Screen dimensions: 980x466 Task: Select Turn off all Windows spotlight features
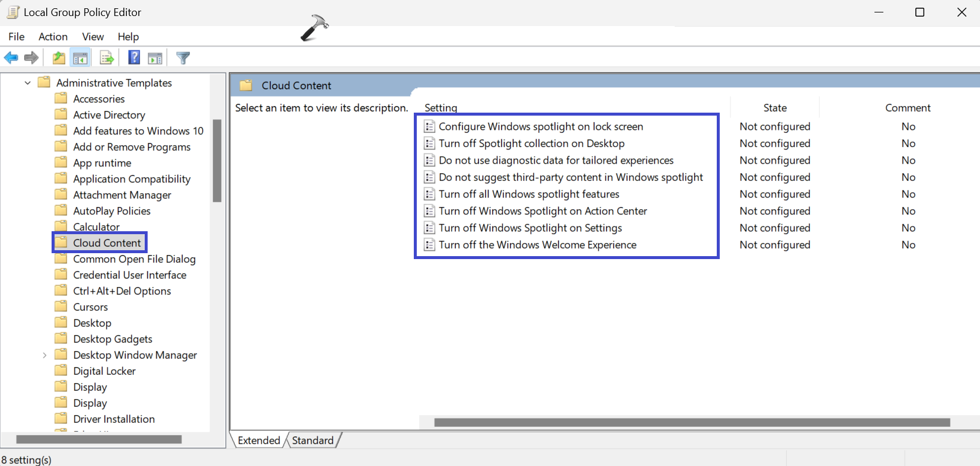click(x=529, y=194)
